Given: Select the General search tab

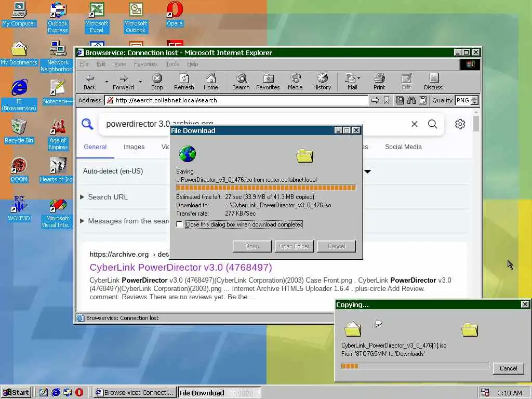Looking at the screenshot, I should [x=95, y=147].
